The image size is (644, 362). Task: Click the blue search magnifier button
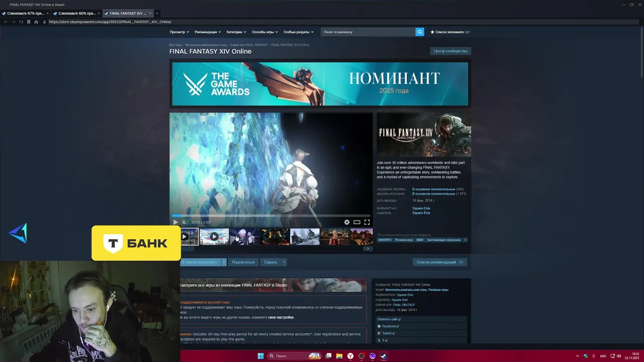click(x=420, y=32)
